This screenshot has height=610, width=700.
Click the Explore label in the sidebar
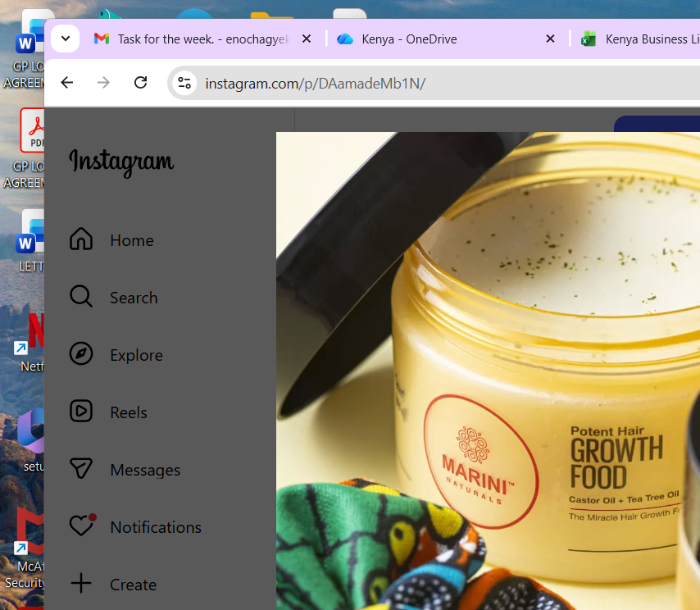click(x=137, y=355)
